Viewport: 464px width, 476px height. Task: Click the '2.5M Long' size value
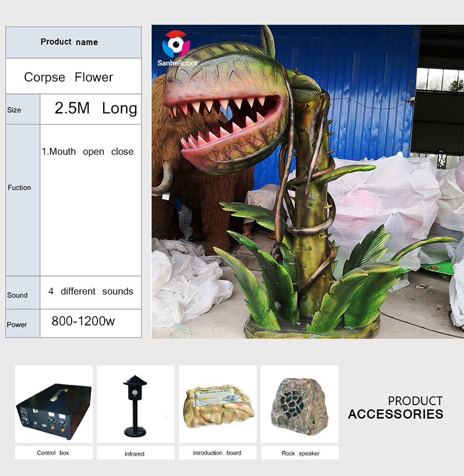(96, 108)
